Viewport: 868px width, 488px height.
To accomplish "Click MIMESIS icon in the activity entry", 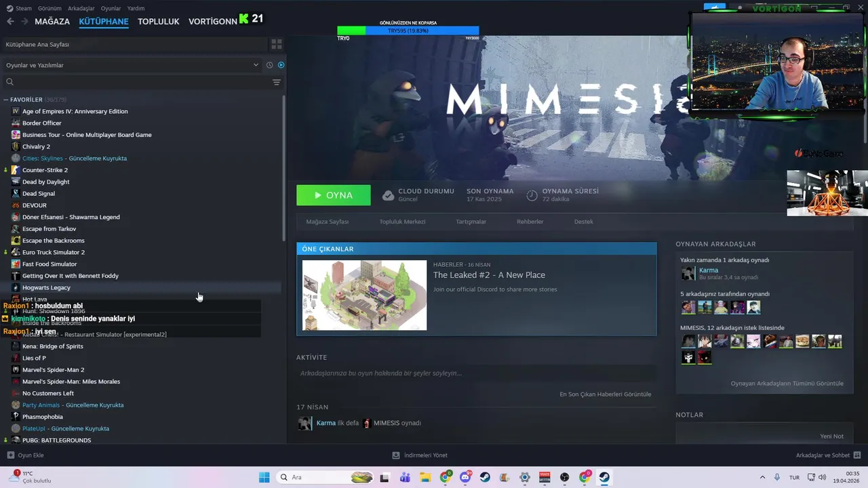I will 367,423.
